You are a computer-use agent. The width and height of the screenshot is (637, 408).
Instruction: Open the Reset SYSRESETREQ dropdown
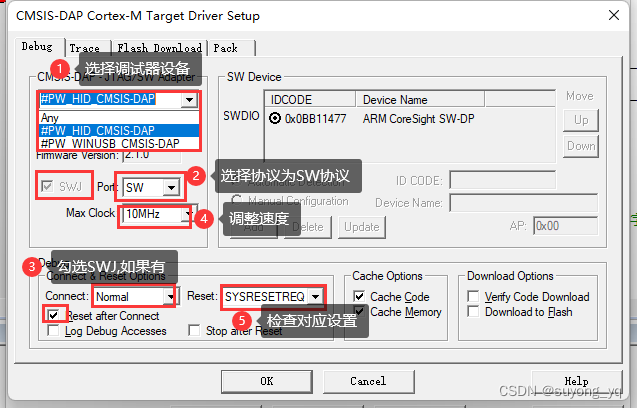315,297
